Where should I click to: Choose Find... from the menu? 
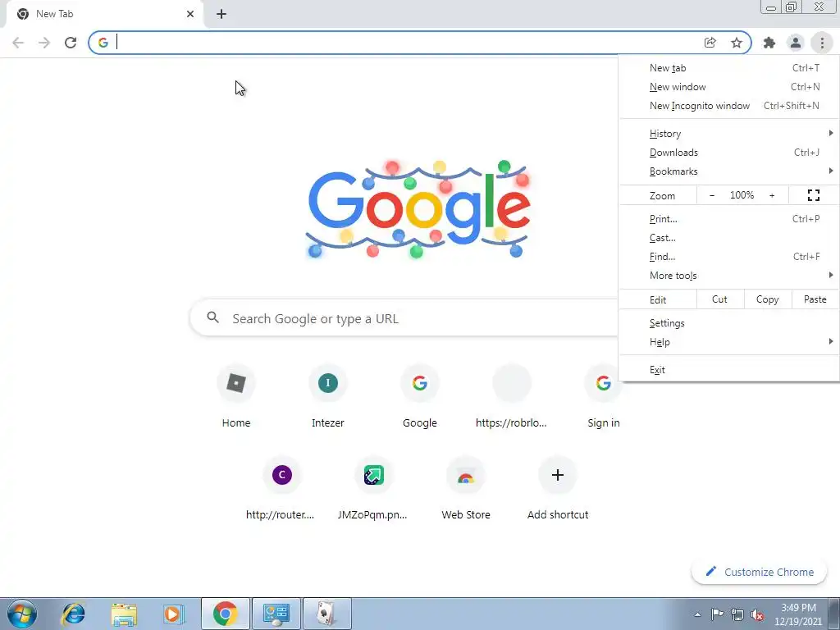tap(729, 257)
